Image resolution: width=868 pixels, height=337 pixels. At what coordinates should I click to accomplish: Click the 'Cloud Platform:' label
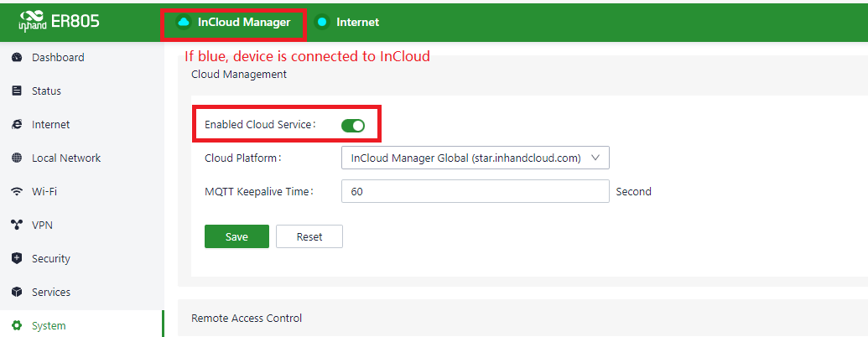pyautogui.click(x=243, y=158)
